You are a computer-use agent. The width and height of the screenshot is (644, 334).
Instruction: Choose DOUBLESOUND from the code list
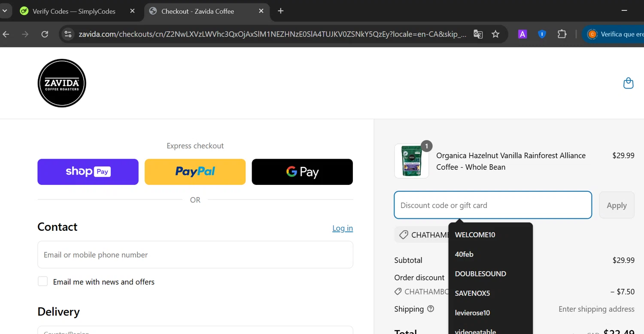click(x=480, y=274)
